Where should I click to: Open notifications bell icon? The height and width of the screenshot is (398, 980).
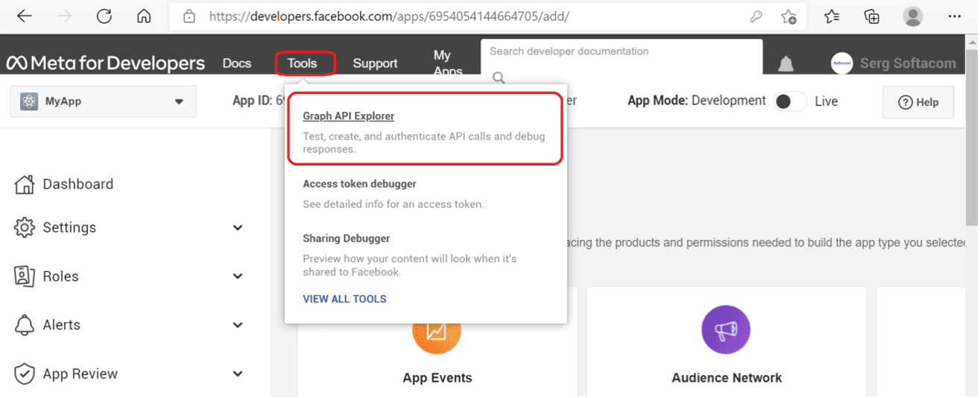(785, 64)
